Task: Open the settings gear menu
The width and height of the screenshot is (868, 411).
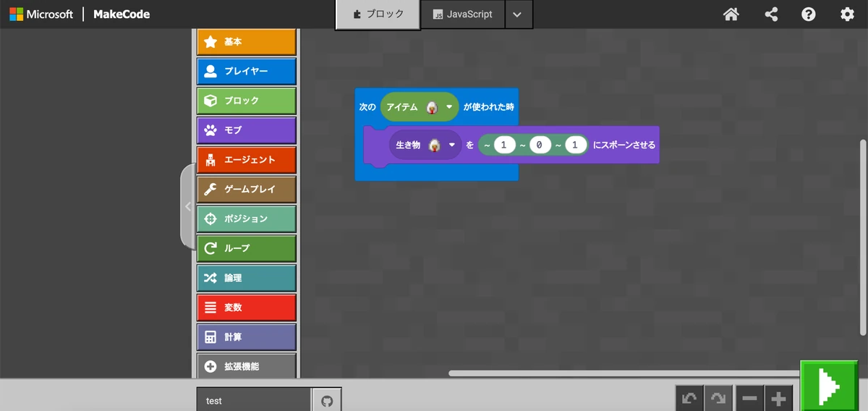Action: tap(847, 14)
